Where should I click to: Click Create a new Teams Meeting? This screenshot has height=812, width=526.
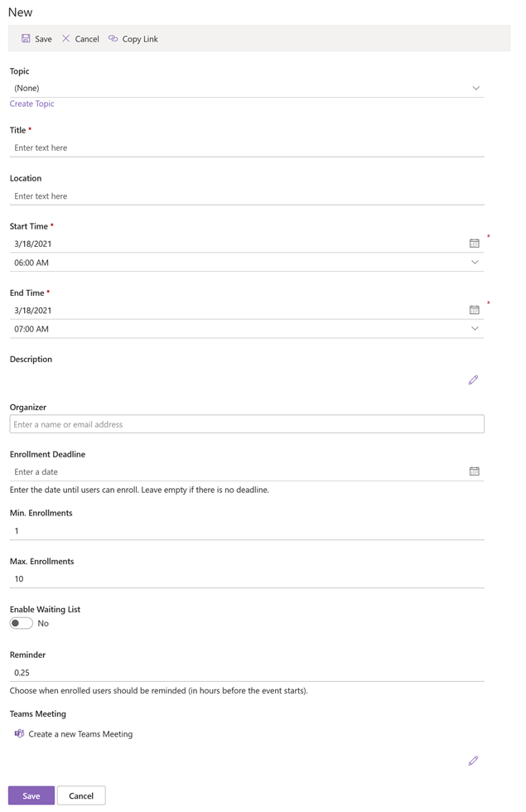80,734
